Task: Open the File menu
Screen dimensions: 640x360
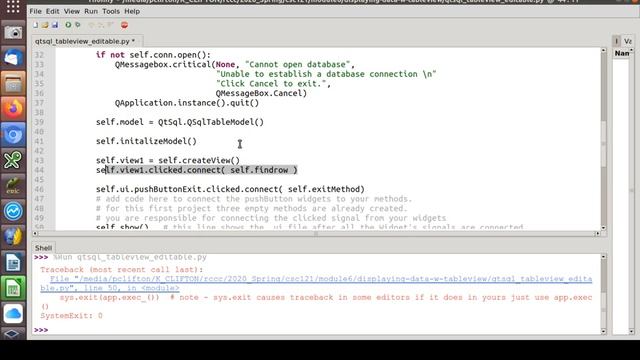Action: (36, 11)
